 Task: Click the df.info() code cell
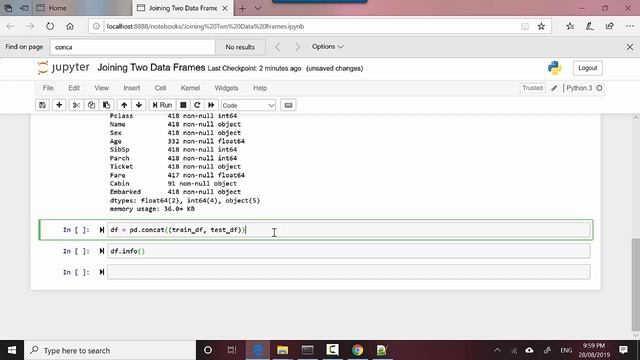(x=349, y=251)
